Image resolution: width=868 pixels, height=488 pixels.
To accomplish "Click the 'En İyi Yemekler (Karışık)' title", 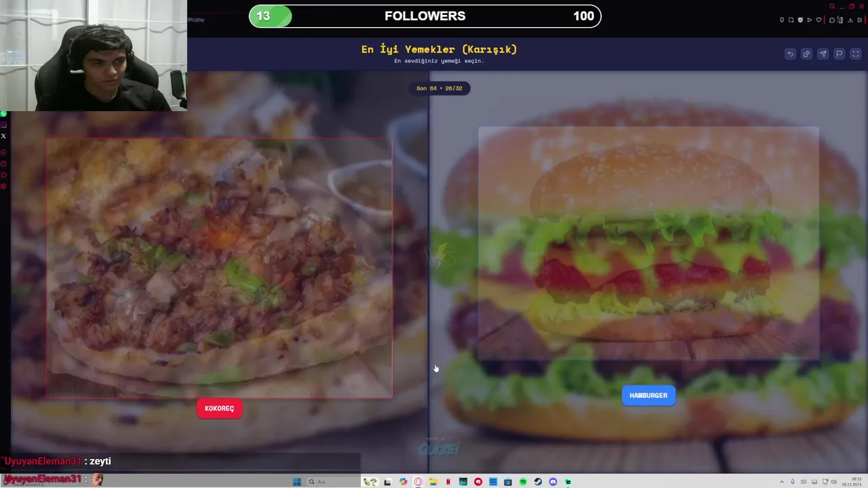I will pyautogui.click(x=439, y=49).
